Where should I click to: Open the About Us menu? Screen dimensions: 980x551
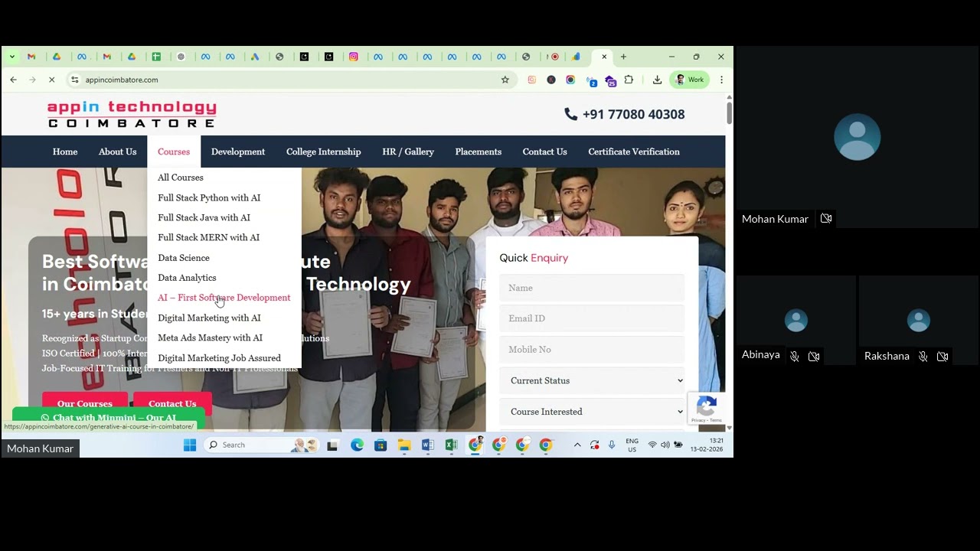[117, 152]
